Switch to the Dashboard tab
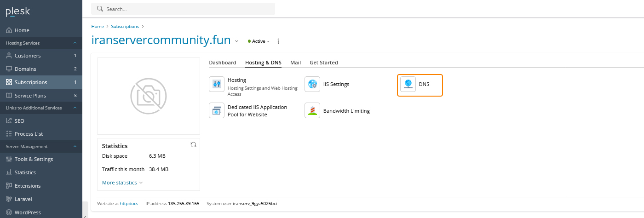The image size is (644, 218). 222,63
